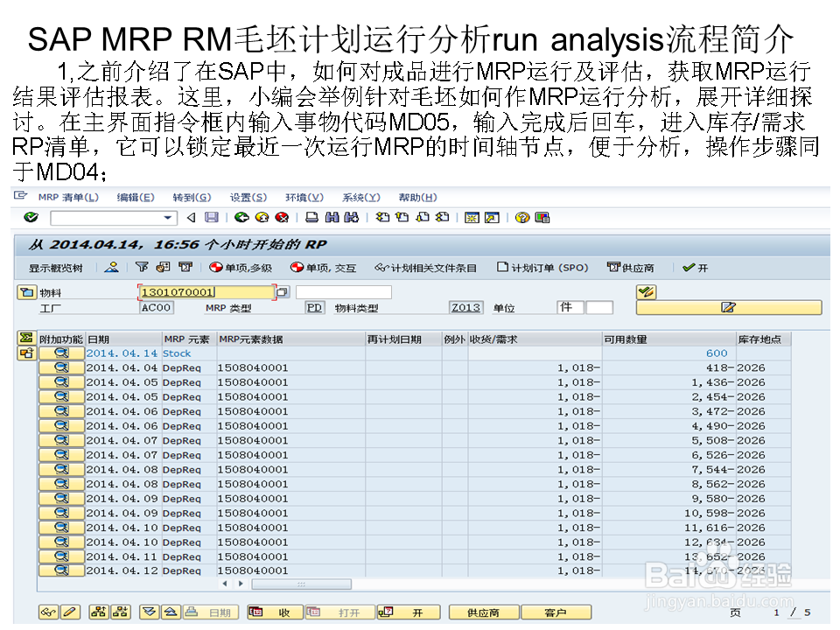Click the Last Page icon
Screen dimensions: 840x630
[443, 217]
